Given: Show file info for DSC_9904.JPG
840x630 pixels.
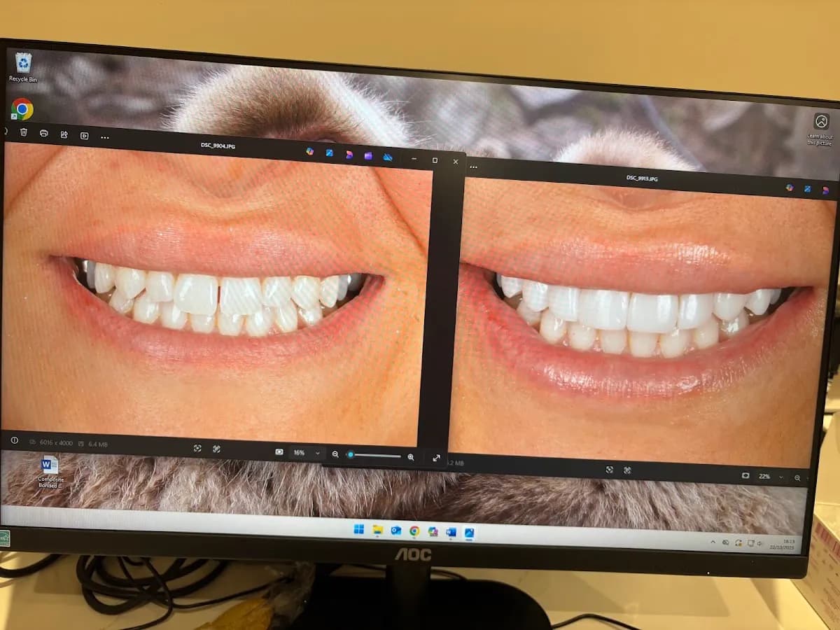Looking at the screenshot, I should [x=14, y=440].
